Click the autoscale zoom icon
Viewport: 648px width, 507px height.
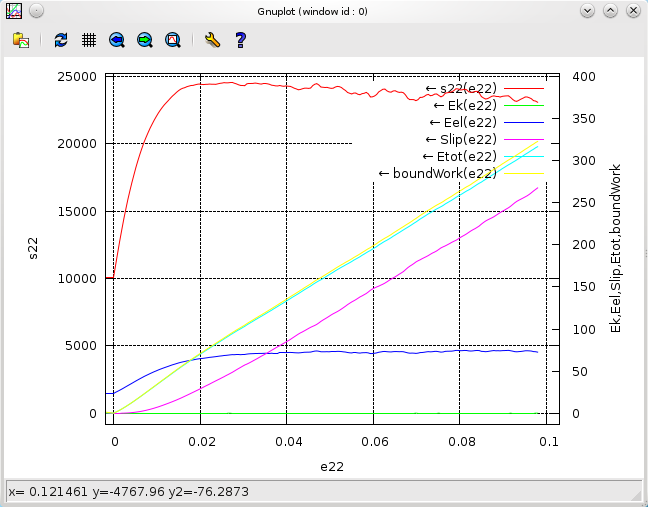click(173, 40)
